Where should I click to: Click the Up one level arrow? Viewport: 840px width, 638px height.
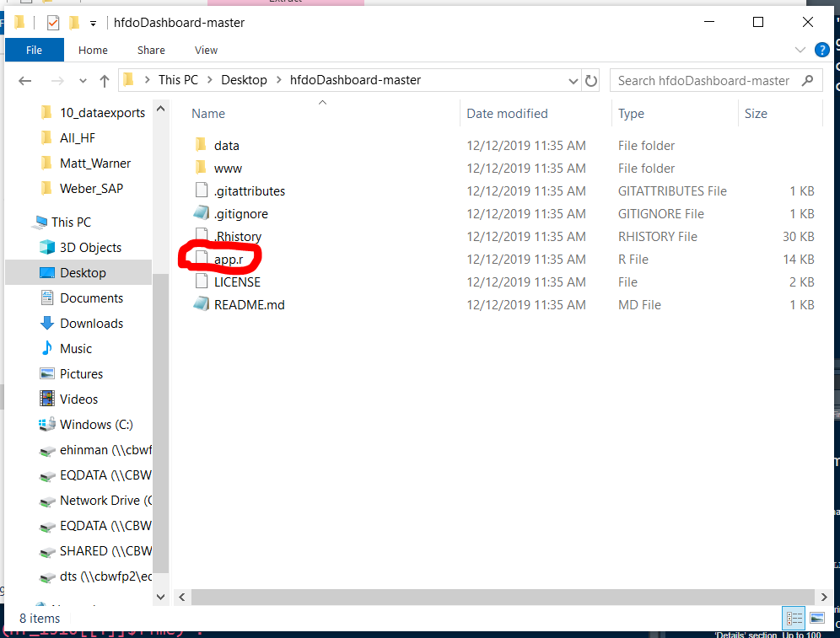tap(105, 81)
